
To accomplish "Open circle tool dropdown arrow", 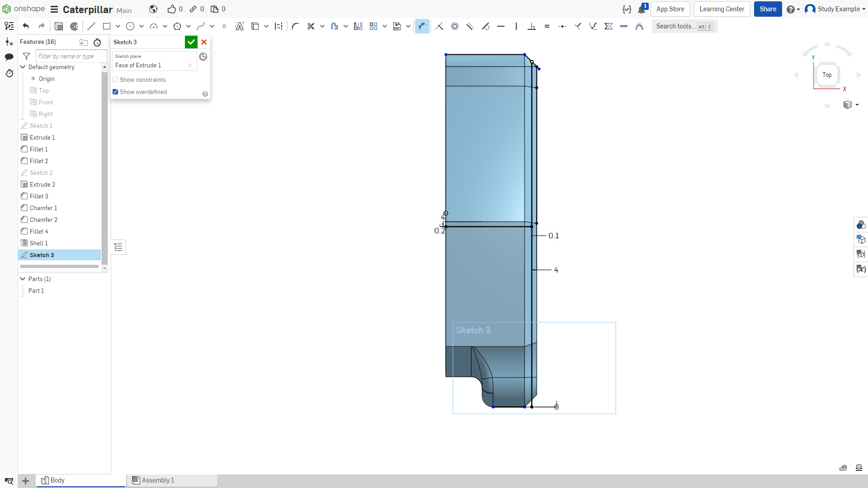I will click(x=142, y=26).
